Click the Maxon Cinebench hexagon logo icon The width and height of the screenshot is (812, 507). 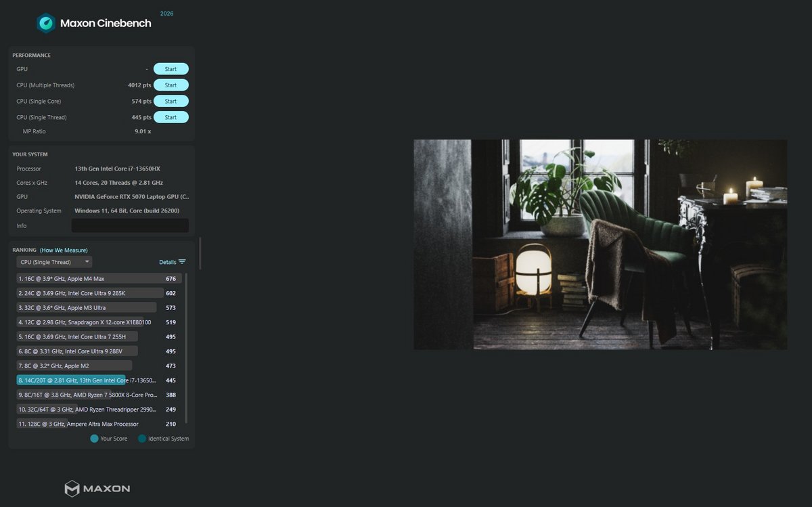[46, 23]
